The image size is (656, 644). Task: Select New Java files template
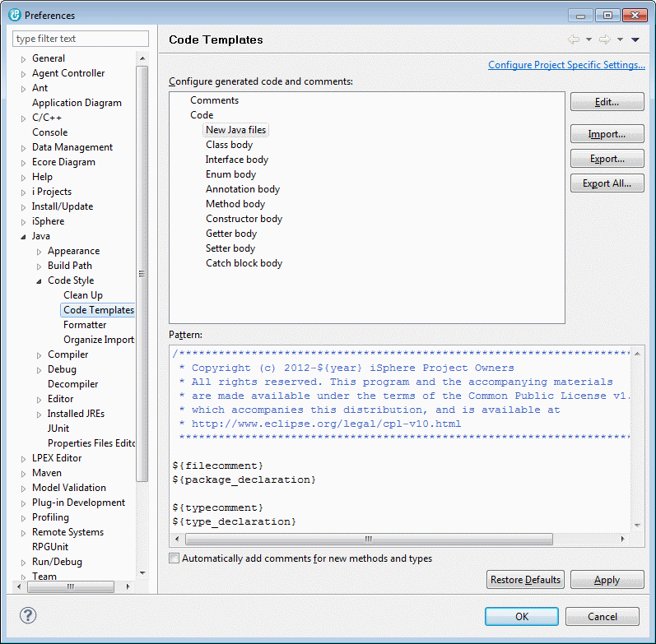click(235, 130)
